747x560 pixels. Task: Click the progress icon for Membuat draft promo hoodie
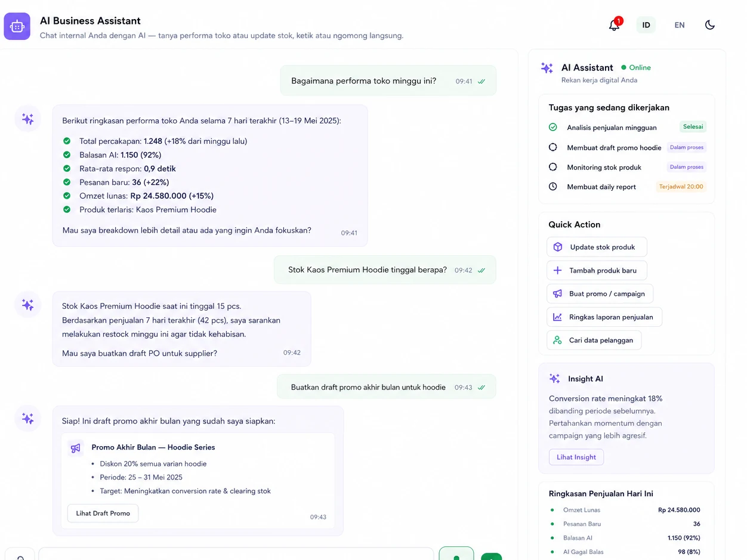click(552, 147)
